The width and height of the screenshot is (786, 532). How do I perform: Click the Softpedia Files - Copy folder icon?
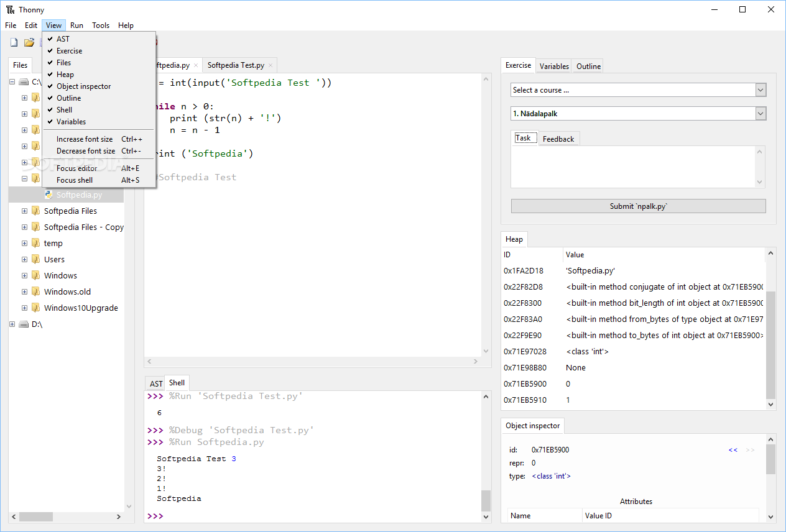click(36, 227)
